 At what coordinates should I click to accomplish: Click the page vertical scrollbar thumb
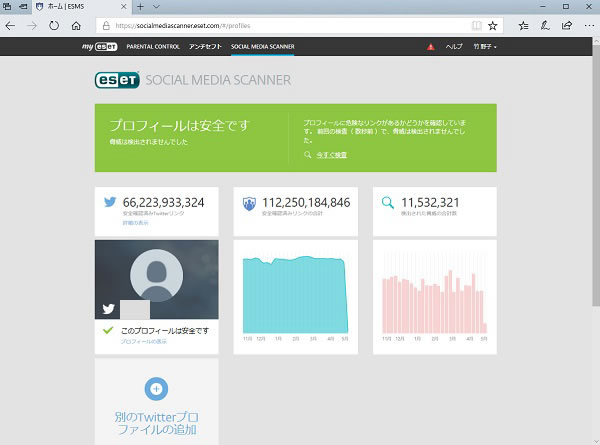[596, 175]
